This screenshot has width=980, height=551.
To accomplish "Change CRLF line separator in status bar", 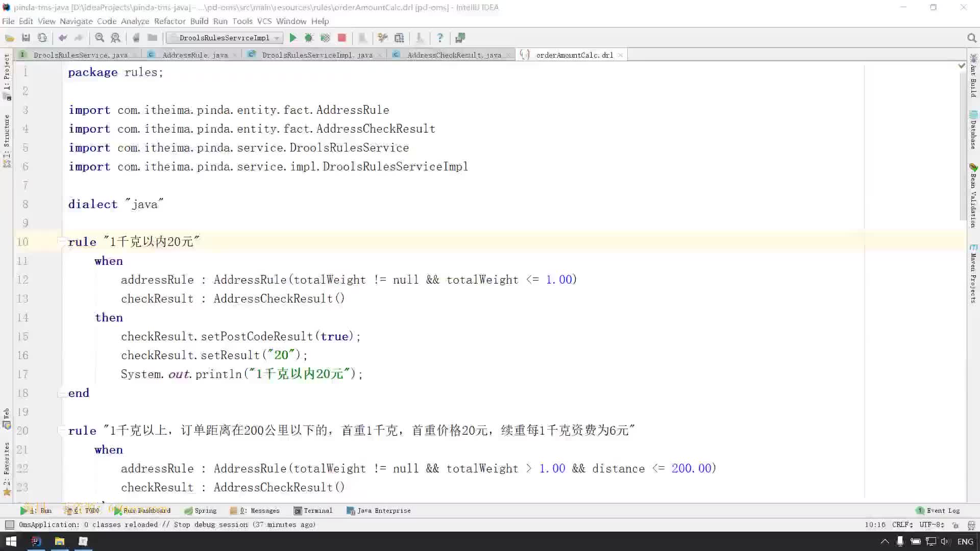I will (x=902, y=524).
